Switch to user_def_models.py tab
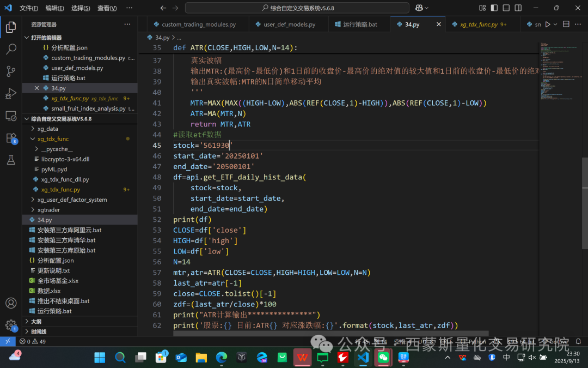Viewport: 588px width, 368px height. [x=289, y=25]
